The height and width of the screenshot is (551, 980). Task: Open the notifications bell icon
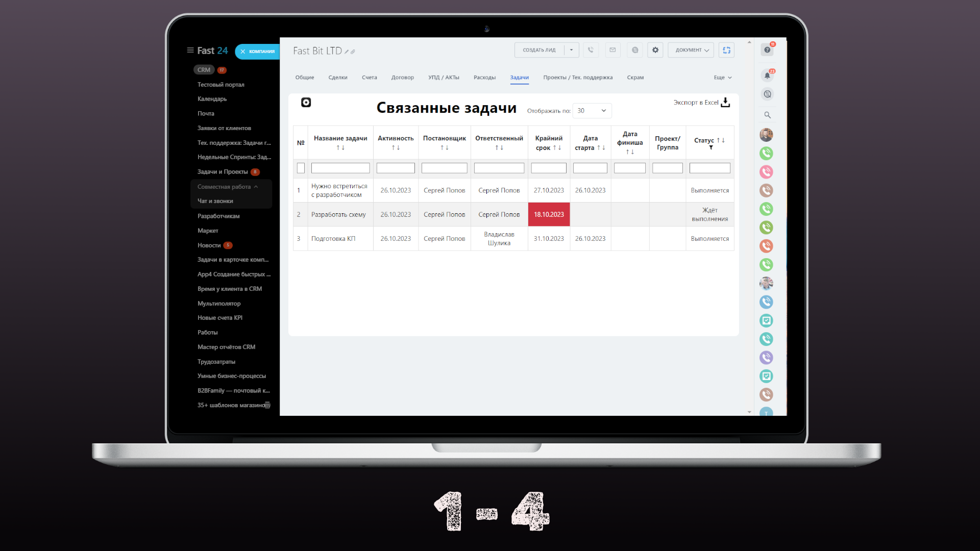coord(767,76)
